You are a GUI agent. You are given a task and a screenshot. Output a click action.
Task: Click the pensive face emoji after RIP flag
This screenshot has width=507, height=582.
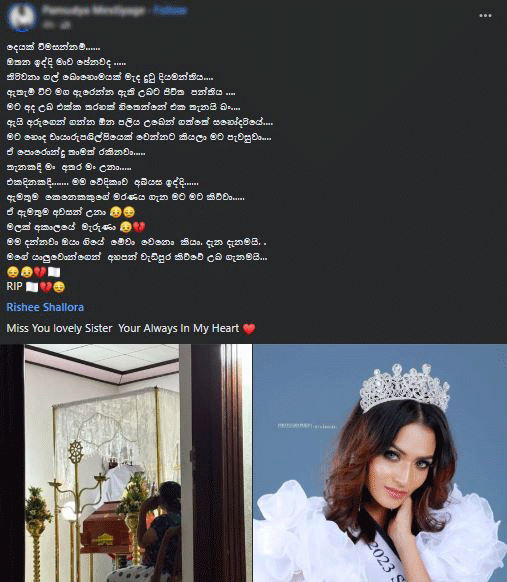tap(59, 287)
